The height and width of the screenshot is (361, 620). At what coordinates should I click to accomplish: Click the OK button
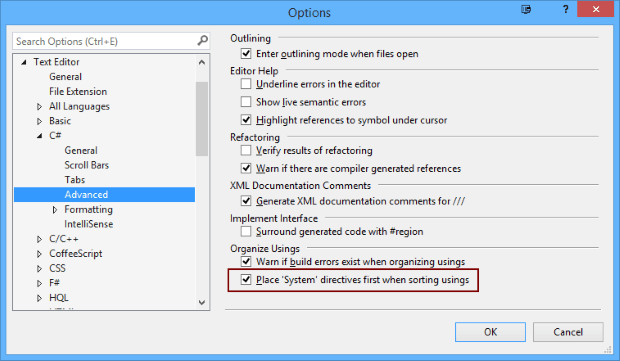(x=490, y=332)
